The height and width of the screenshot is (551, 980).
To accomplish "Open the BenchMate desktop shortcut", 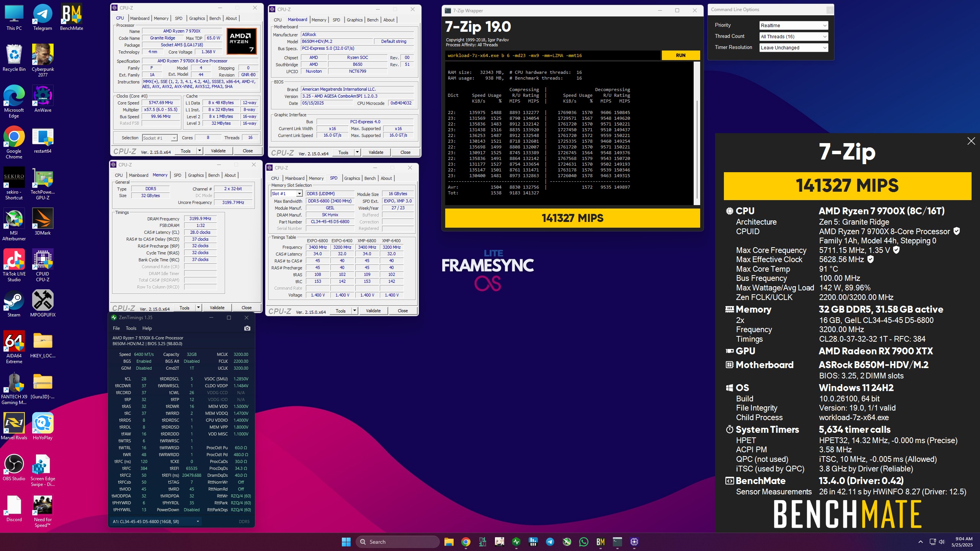I will coord(72,17).
